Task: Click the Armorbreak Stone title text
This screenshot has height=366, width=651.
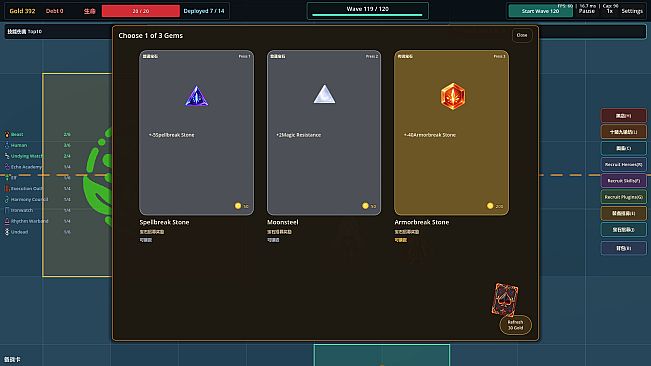Action: click(x=421, y=222)
